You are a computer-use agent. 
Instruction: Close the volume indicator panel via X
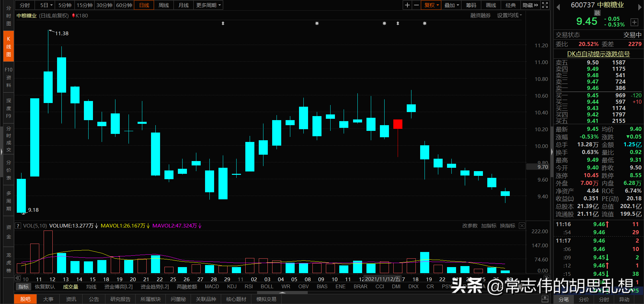pyautogui.click(x=522, y=225)
